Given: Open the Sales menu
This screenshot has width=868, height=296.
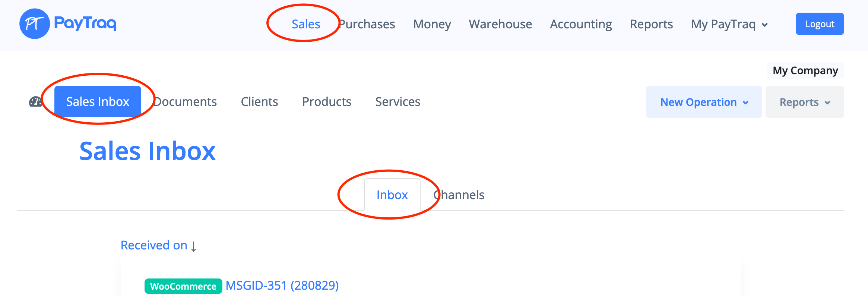Looking at the screenshot, I should pos(305,24).
